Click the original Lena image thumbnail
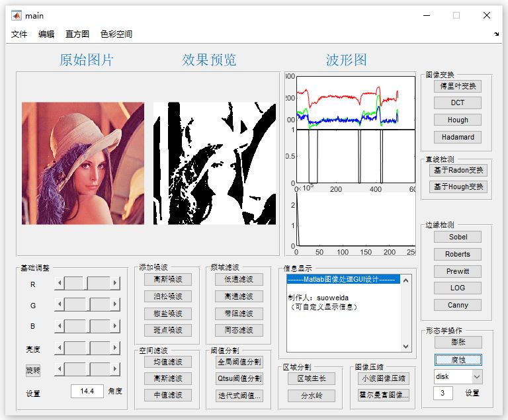 (x=83, y=163)
